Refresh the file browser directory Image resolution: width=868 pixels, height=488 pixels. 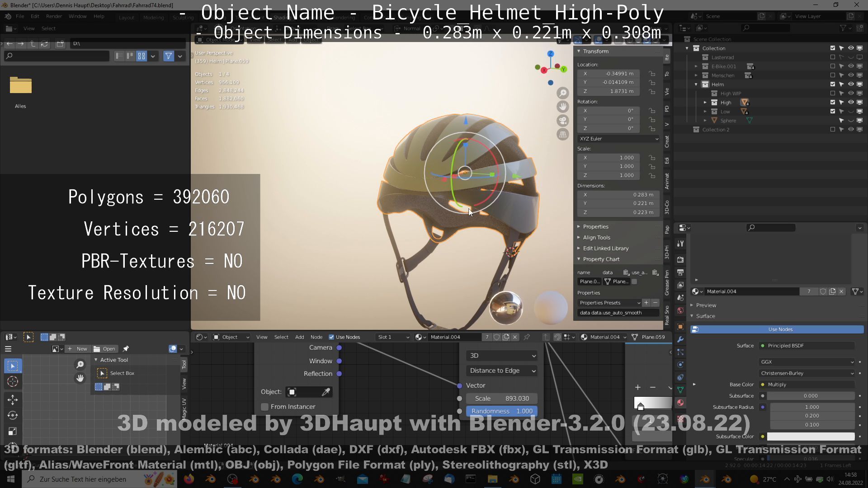tap(44, 43)
